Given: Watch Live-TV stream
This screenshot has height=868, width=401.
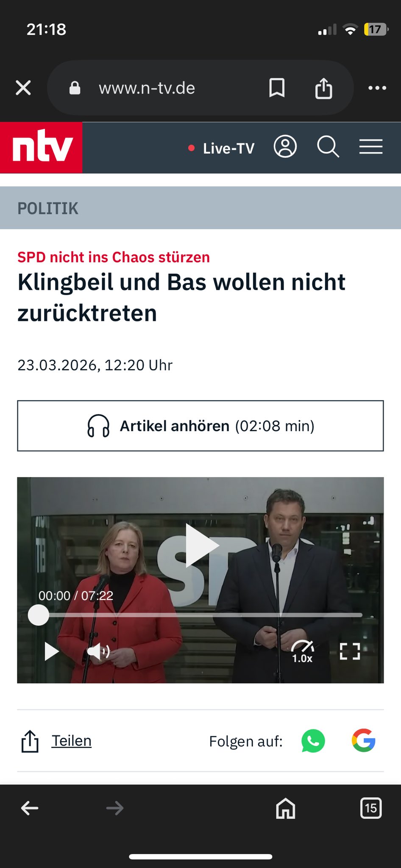Looking at the screenshot, I should coord(221,148).
